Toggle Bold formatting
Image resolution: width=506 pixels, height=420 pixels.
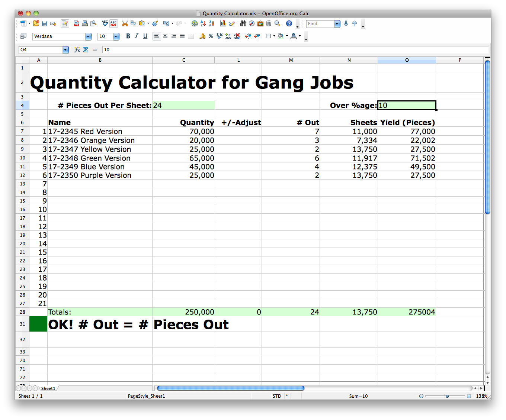(x=128, y=36)
